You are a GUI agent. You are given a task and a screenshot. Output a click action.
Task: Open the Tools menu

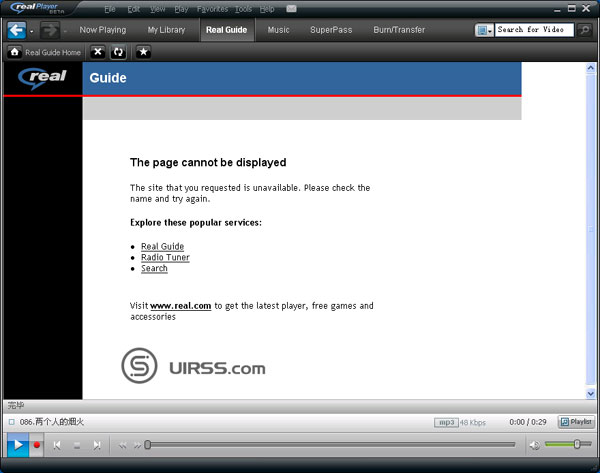pyautogui.click(x=243, y=9)
